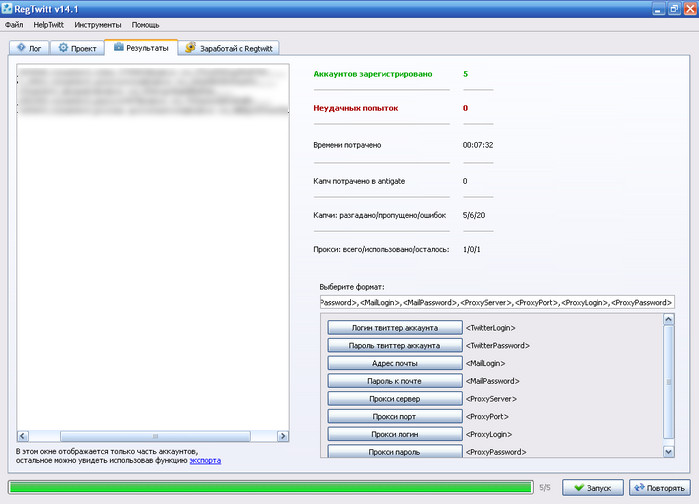Viewport: 699px width, 504px height.
Task: Restore down the RegTwitt window
Action: tap(674, 9)
